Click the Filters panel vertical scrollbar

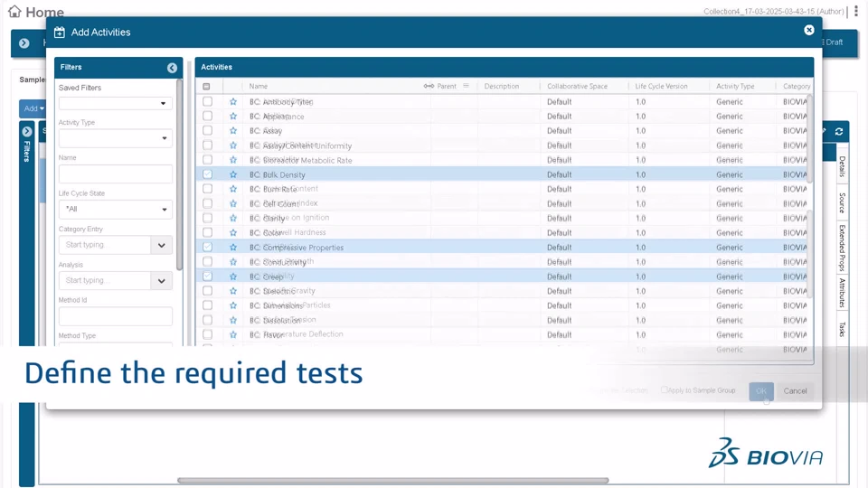(179, 174)
